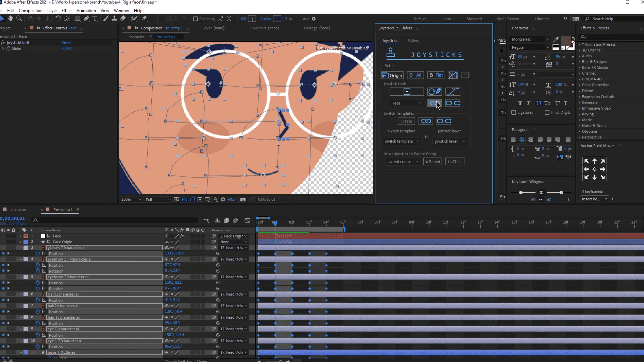Click the Joysticks stamp icon
644x362 pixels.
click(391, 53)
